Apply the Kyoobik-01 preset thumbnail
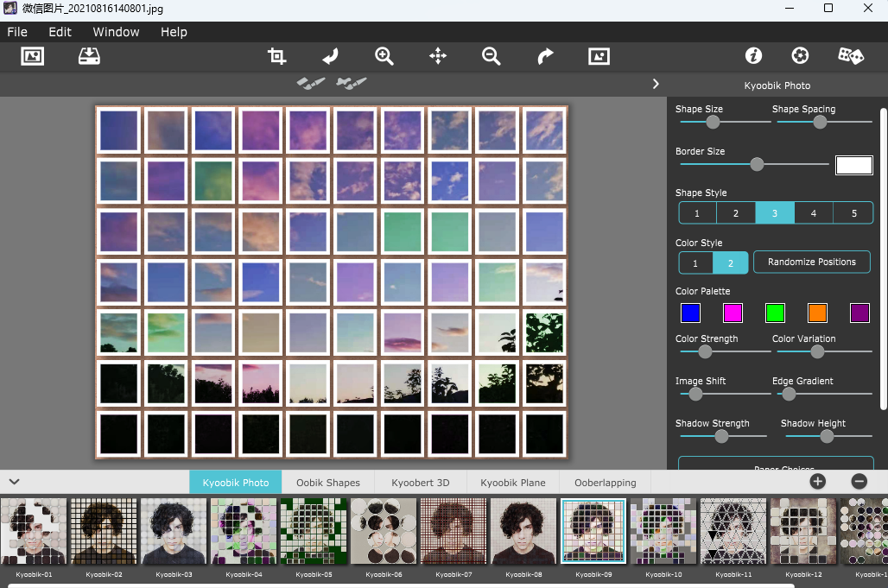This screenshot has height=588, width=888. click(x=34, y=531)
